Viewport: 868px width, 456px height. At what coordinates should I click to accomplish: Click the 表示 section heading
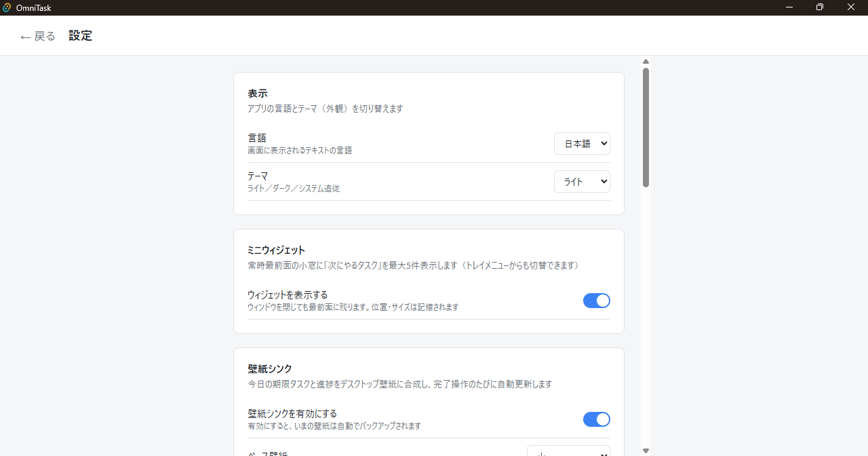(x=258, y=94)
